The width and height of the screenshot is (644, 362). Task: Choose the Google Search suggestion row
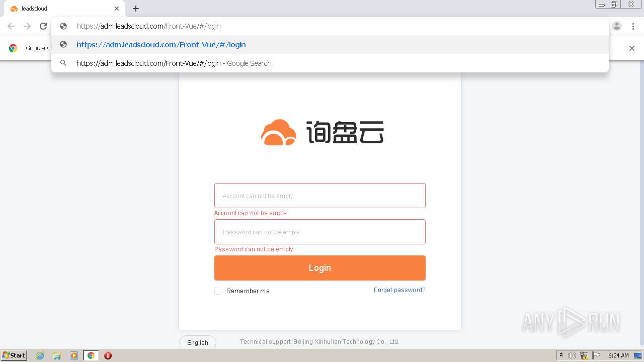pyautogui.click(x=330, y=63)
